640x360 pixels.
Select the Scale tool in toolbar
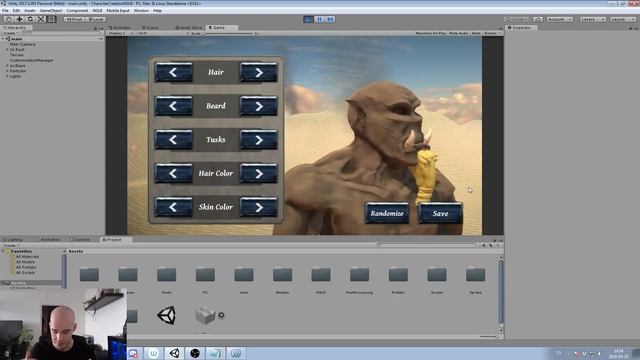coord(41,19)
